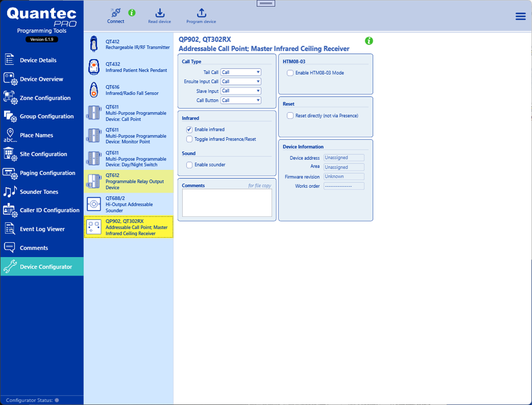Click the Paging Configuration sidebar icon
Image resolution: width=532 pixels, height=405 pixels.
point(10,173)
